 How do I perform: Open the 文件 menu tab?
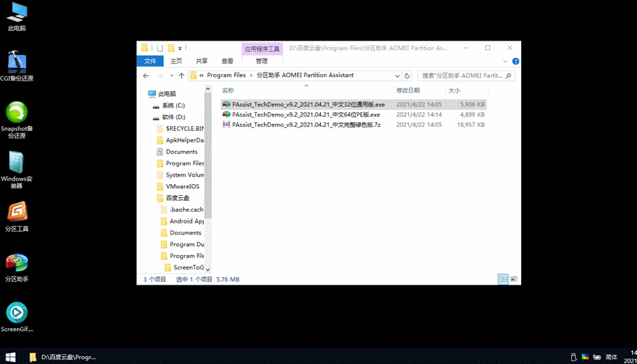150,61
